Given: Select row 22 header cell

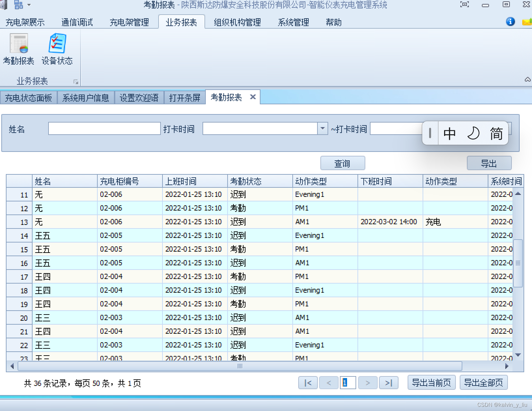Looking at the screenshot, I should 19,345.
